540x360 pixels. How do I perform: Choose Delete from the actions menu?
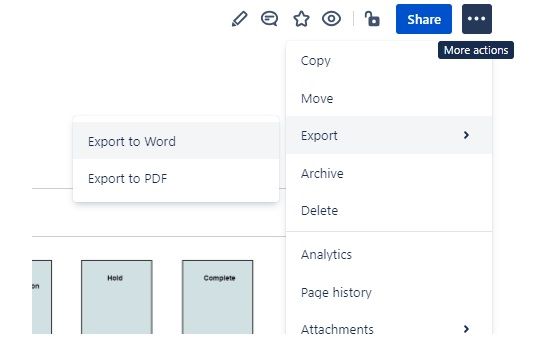[x=389, y=210]
